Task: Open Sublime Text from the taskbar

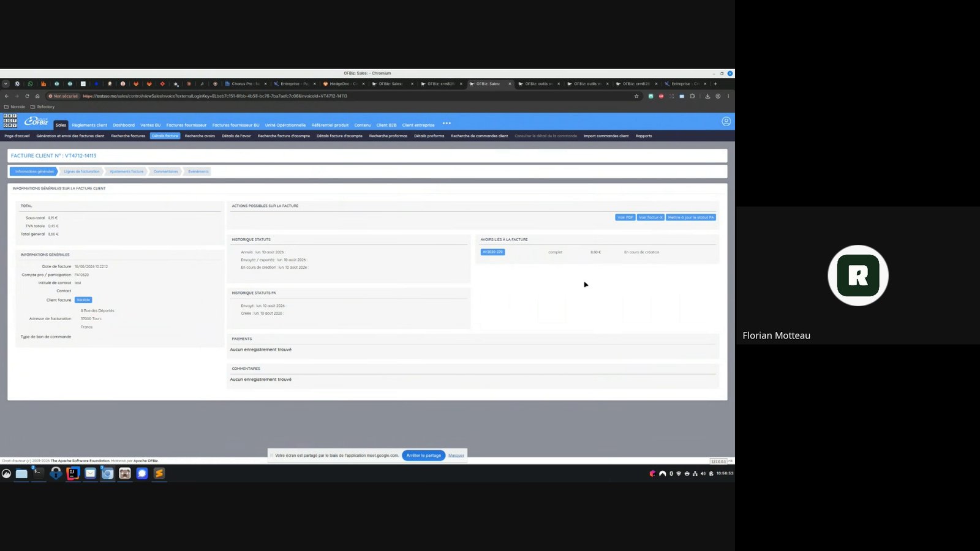Action: 159,473
